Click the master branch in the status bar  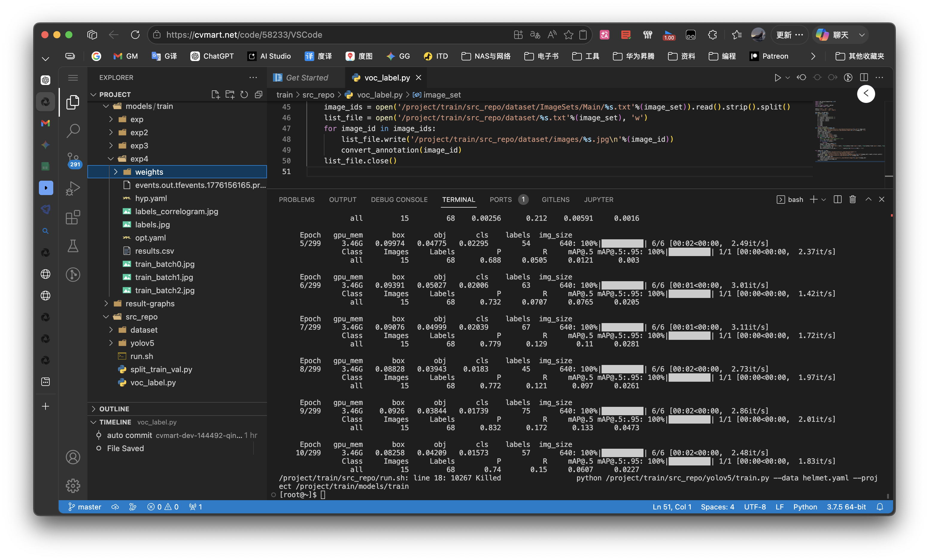tap(85, 507)
